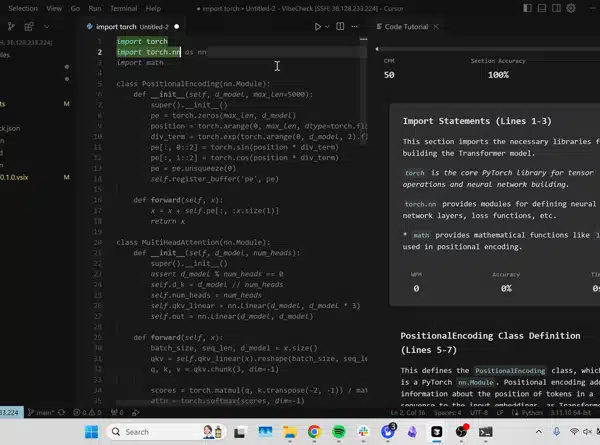Viewport: 600px width, 445px height.
Task: Change indentation via Spaces: 4
Action: 448,412
